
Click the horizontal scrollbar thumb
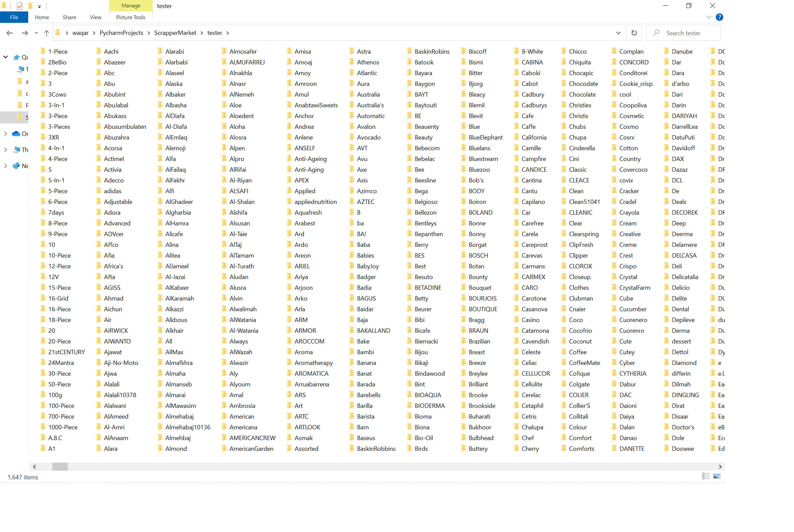pyautogui.click(x=60, y=467)
